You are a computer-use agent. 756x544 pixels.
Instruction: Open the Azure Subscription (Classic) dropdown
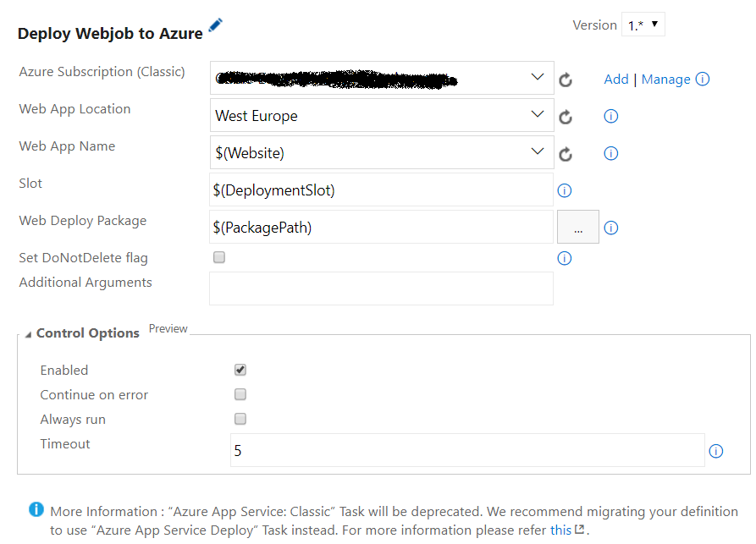[382, 78]
